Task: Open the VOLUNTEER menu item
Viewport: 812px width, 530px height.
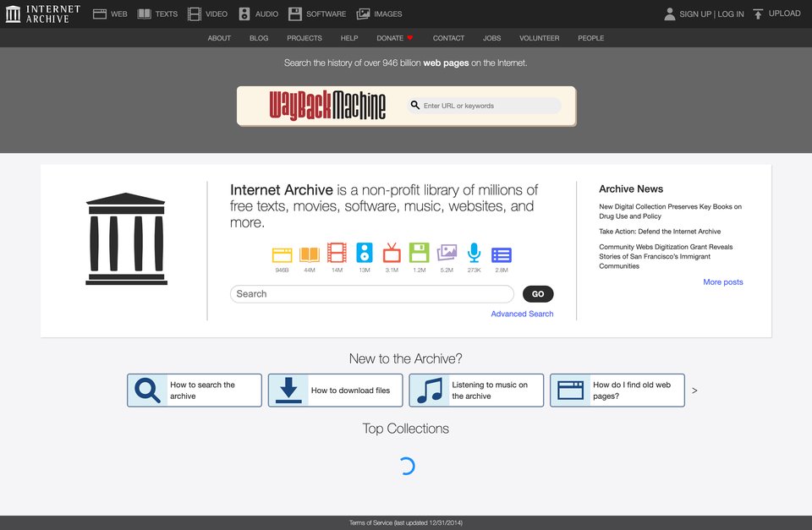Action: coord(539,38)
